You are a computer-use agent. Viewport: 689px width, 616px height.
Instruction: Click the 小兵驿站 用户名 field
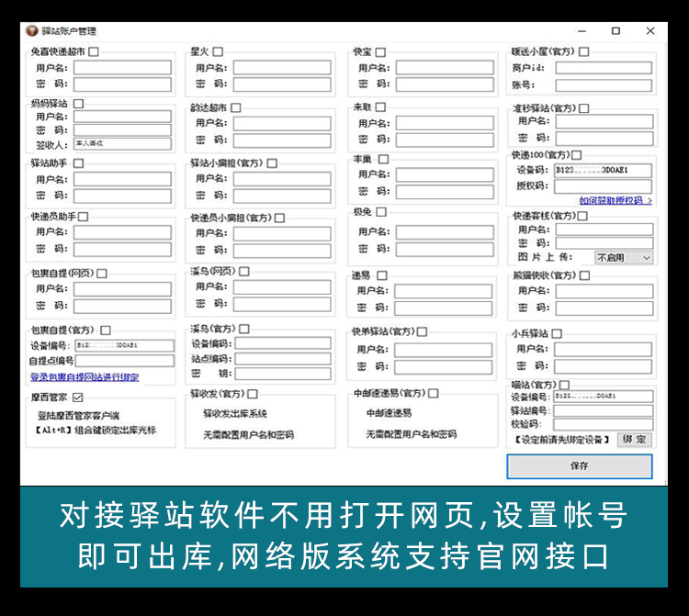[x=603, y=350]
